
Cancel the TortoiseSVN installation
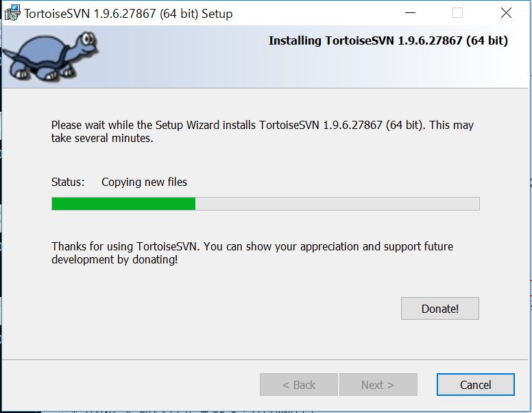tap(475, 385)
